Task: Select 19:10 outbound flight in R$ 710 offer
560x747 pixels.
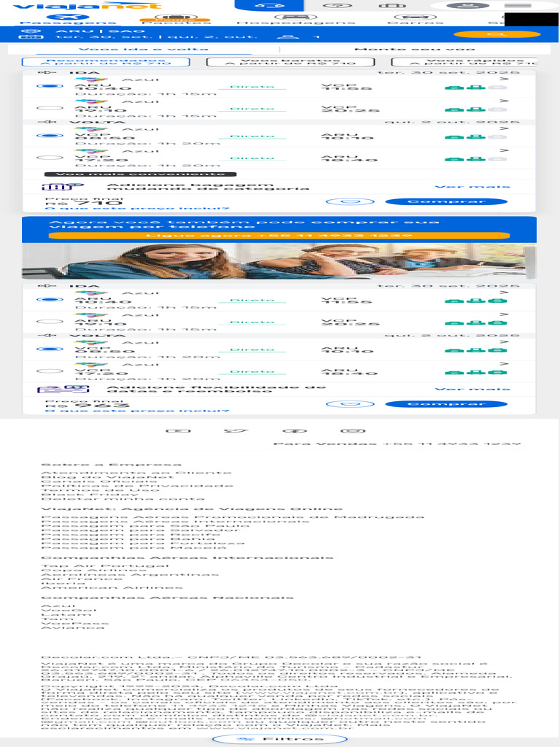Action: (50, 108)
